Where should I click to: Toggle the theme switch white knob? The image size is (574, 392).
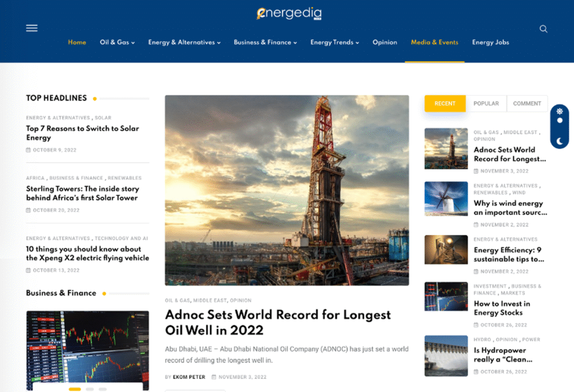point(559,121)
